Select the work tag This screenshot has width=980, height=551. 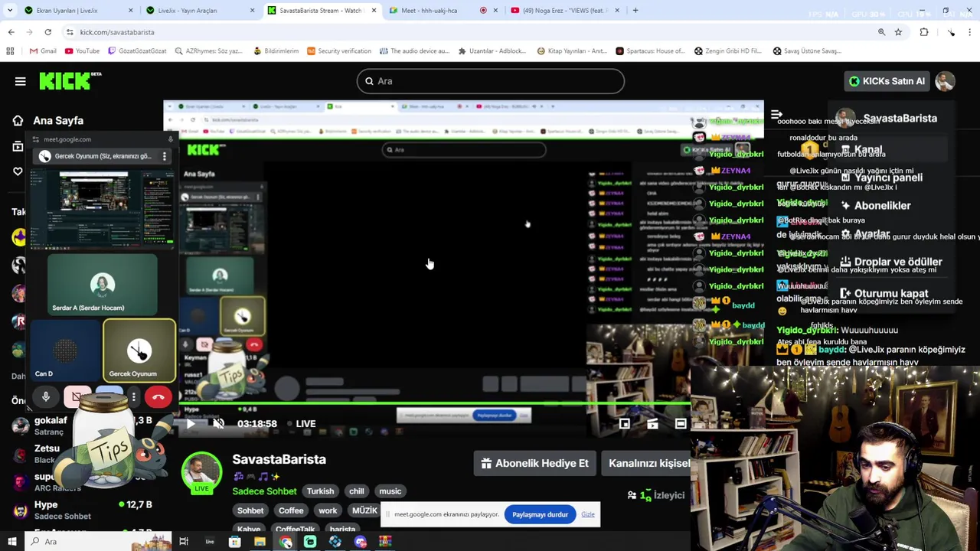[x=328, y=510]
